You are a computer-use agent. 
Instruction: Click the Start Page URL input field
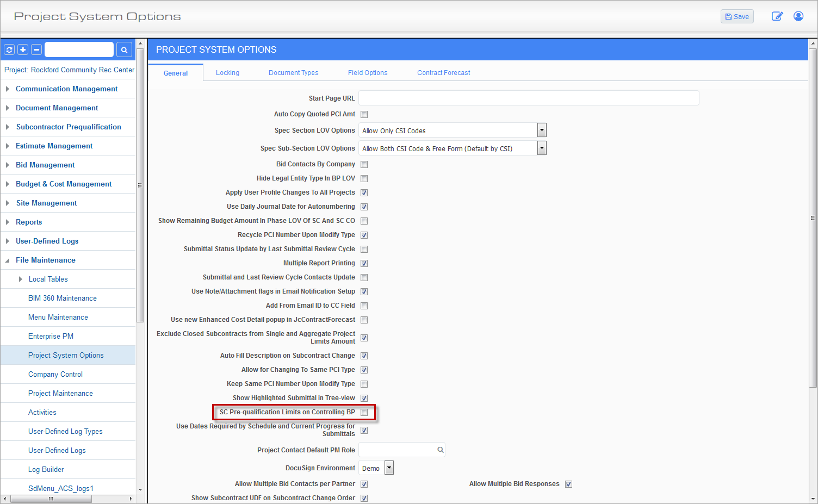click(x=528, y=98)
